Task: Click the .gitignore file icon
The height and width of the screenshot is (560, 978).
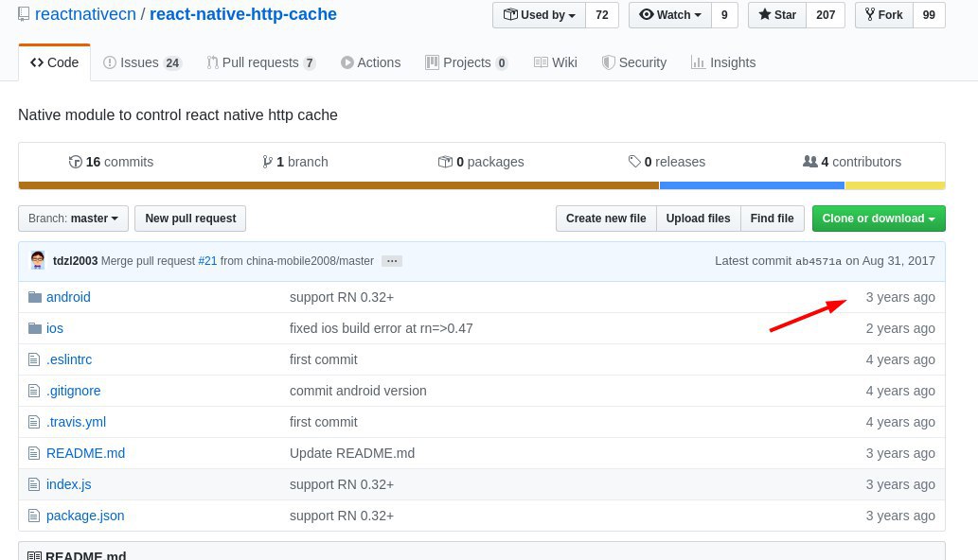Action: pos(34,391)
